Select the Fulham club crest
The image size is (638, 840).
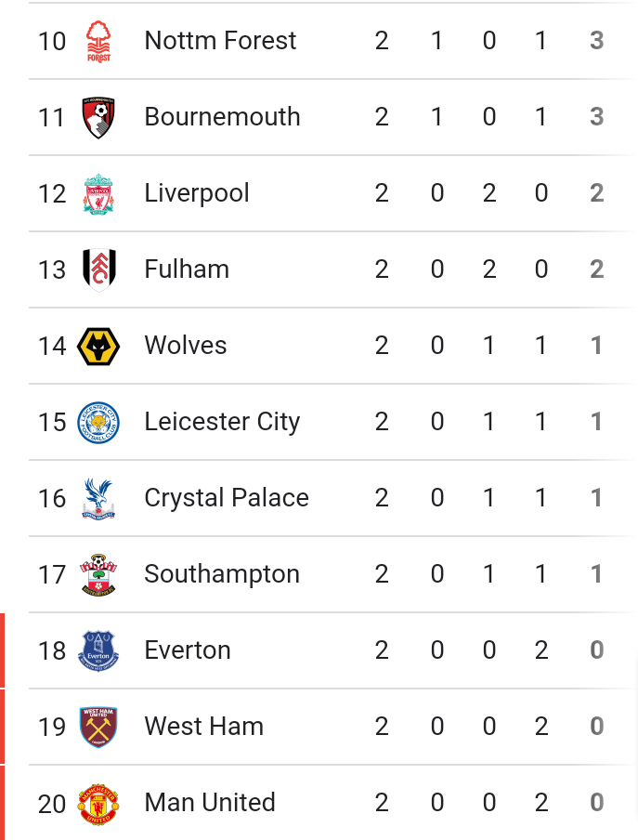pyautogui.click(x=98, y=269)
